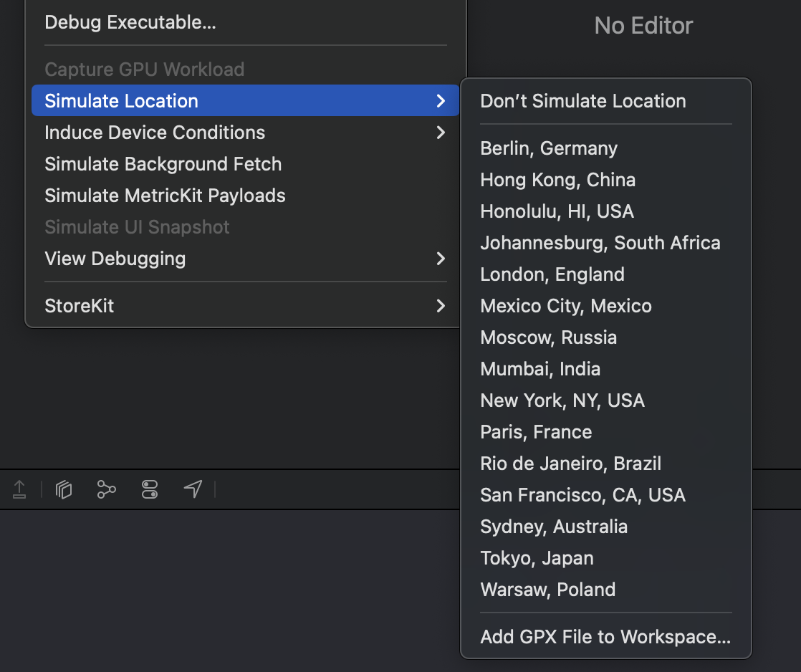Viewport: 801px width, 672px height.
Task: Select Honolulu, HI, USA
Action: coord(606,211)
